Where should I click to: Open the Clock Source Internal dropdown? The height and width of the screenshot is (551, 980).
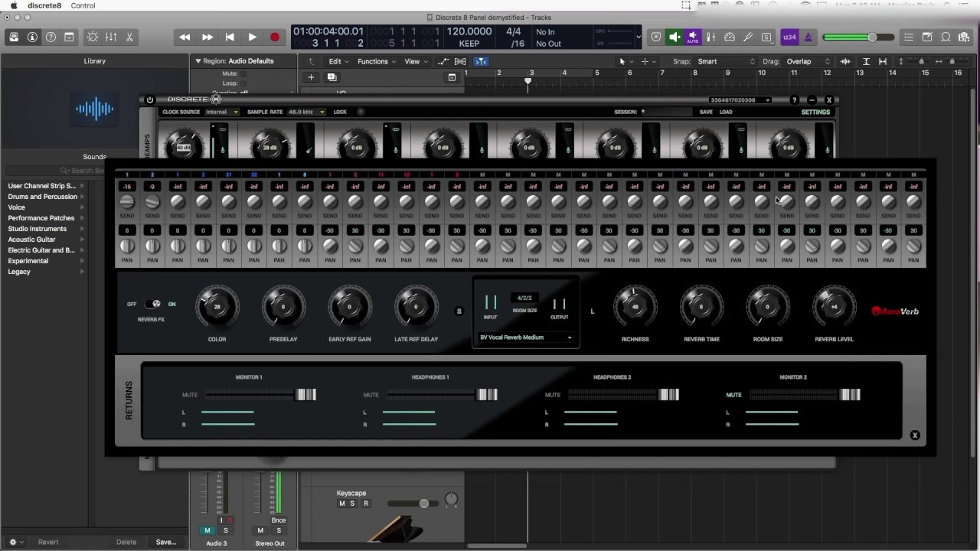point(221,112)
